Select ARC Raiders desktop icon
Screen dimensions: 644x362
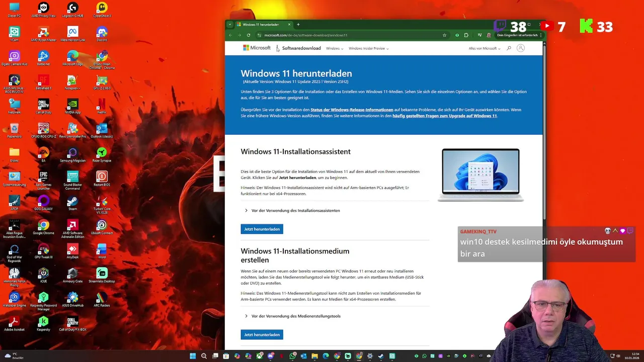102,299
